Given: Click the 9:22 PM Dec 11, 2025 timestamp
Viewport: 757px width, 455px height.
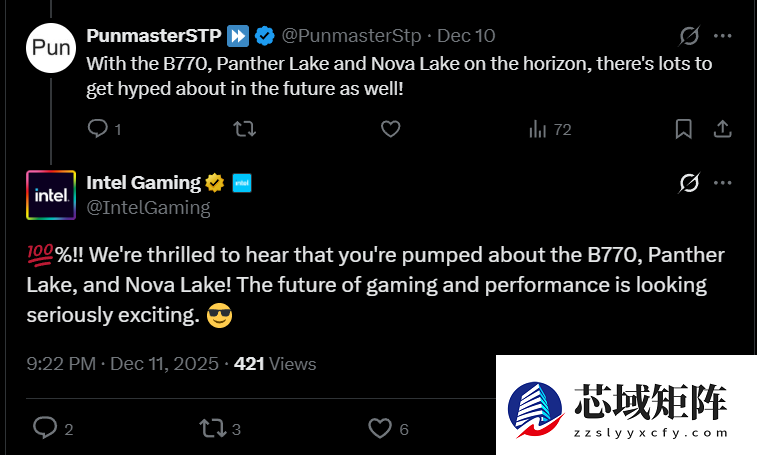Looking at the screenshot, I should (x=123, y=363).
